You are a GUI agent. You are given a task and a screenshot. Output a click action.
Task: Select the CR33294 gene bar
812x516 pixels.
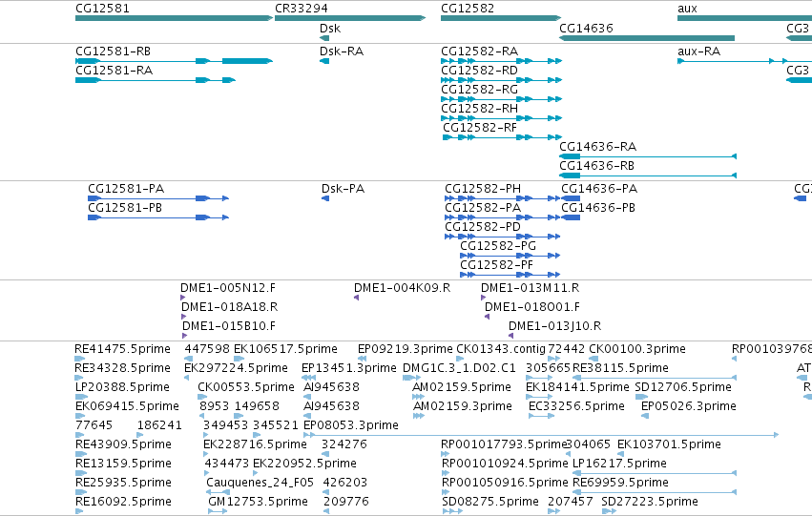[350, 18]
